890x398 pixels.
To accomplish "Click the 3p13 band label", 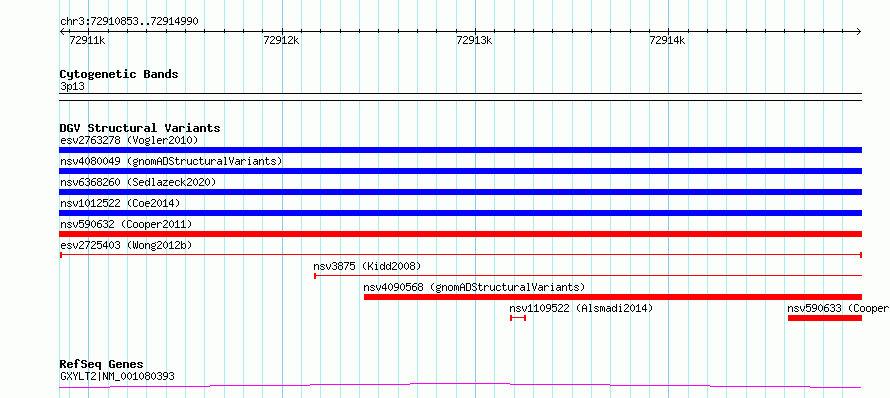I will [72, 87].
